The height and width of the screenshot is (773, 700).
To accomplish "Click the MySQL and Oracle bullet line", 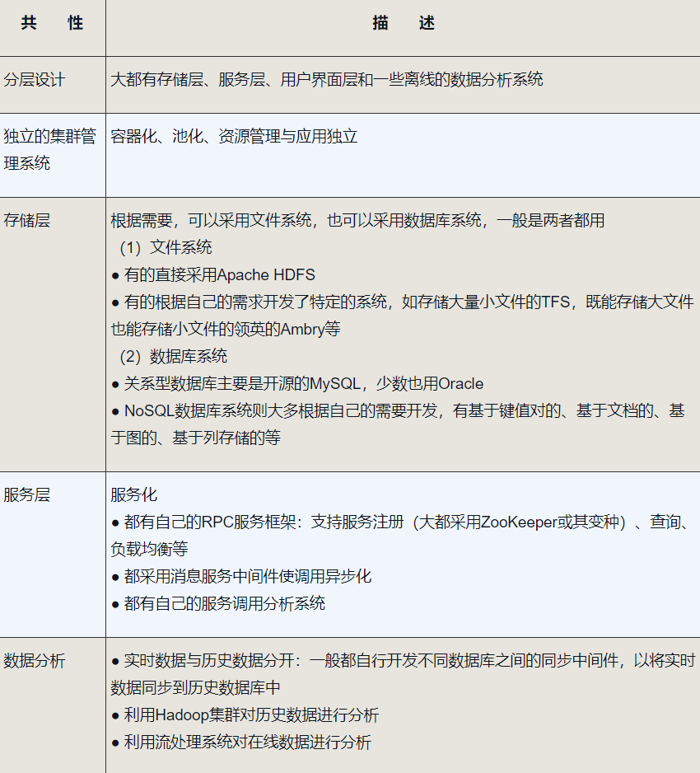I will click(x=297, y=383).
